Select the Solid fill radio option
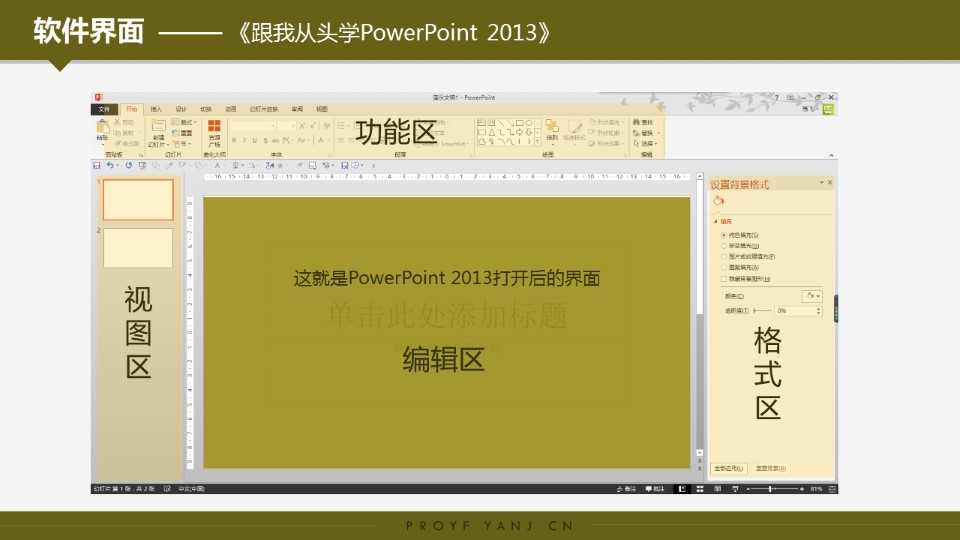 click(x=723, y=235)
